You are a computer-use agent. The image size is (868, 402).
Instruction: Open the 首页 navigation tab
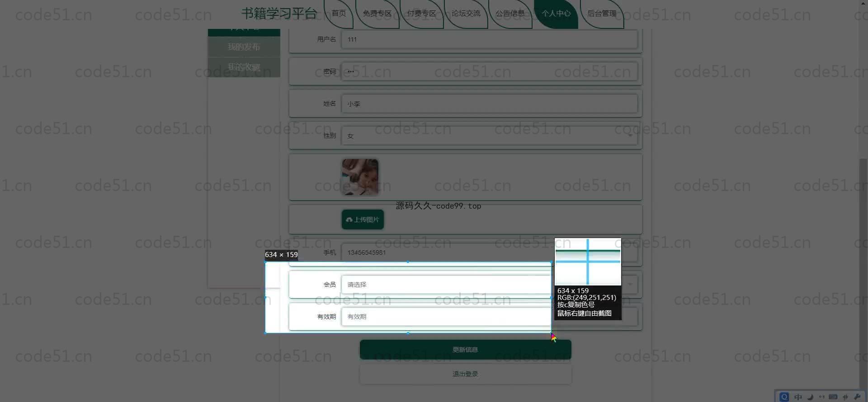click(339, 14)
